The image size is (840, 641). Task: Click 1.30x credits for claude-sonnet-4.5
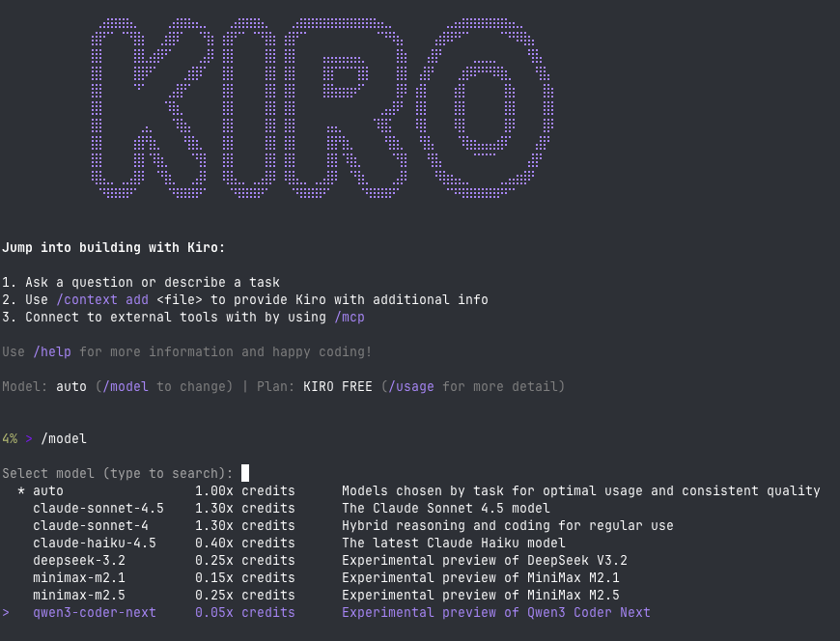point(245,508)
